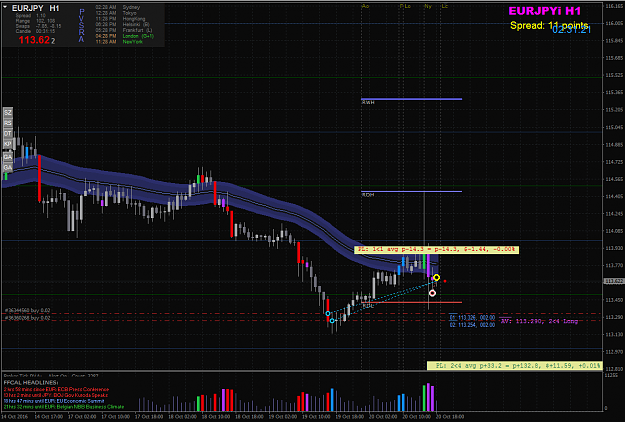625x422 pixels.
Task: Click the 17 Oct 02:00 time axis label
Action: pyautogui.click(x=82, y=417)
